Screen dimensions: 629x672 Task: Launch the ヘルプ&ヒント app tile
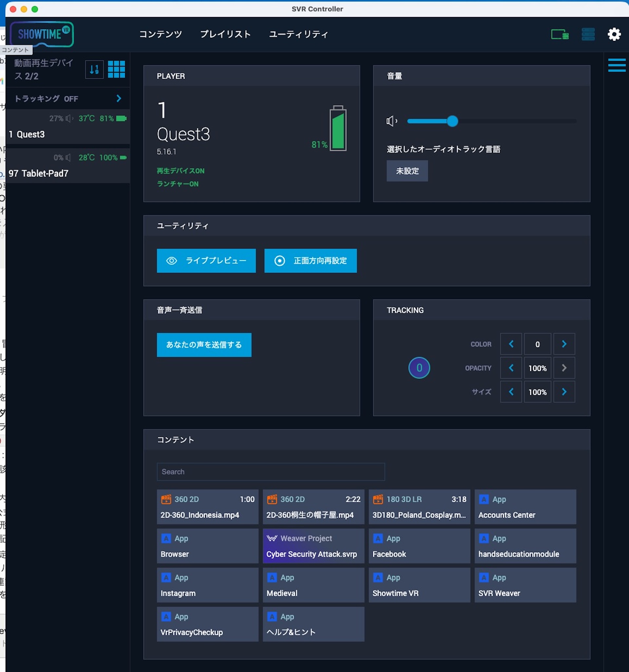[x=313, y=624]
